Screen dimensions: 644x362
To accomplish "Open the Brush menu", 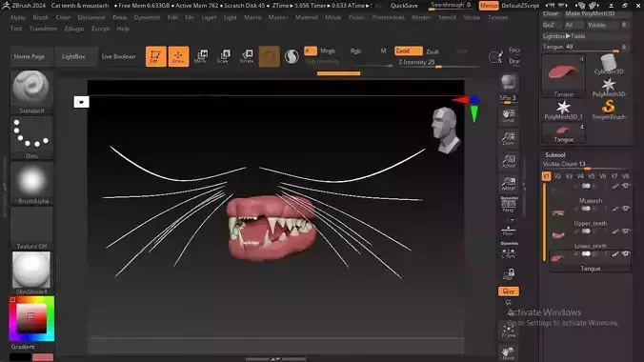I will (41, 17).
